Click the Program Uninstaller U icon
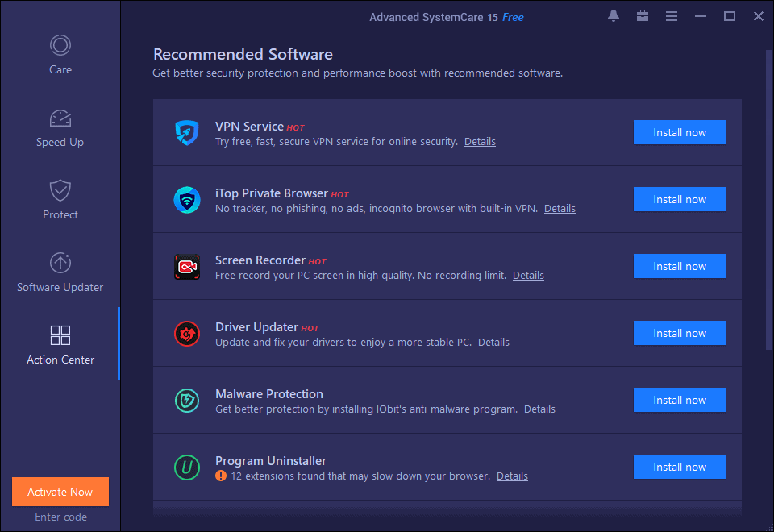The image size is (774, 532). click(187, 468)
